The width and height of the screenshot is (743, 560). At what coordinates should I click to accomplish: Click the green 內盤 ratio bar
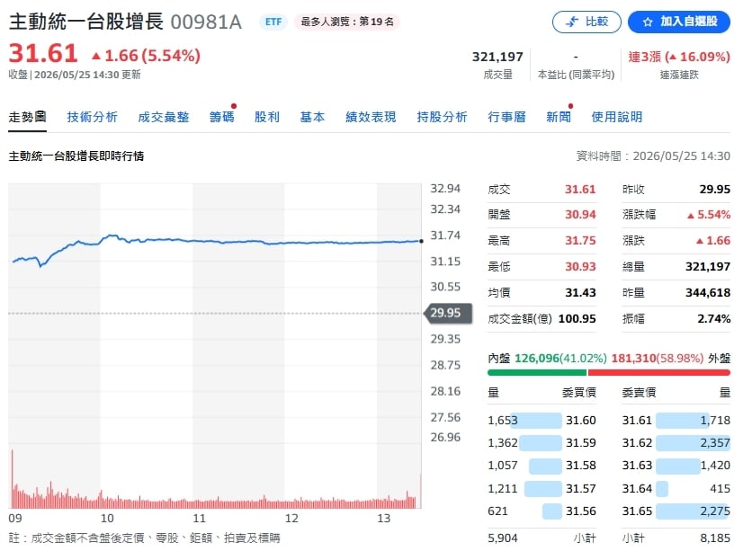point(537,372)
